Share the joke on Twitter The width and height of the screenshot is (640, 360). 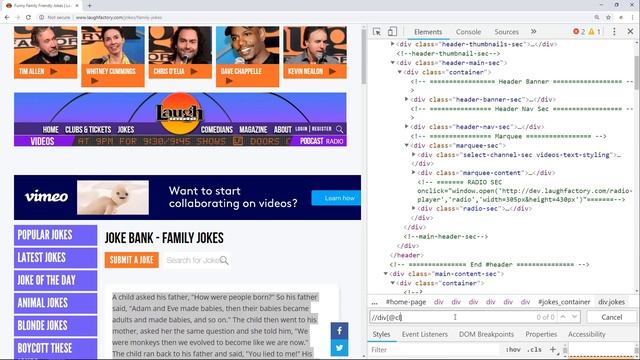(x=339, y=348)
